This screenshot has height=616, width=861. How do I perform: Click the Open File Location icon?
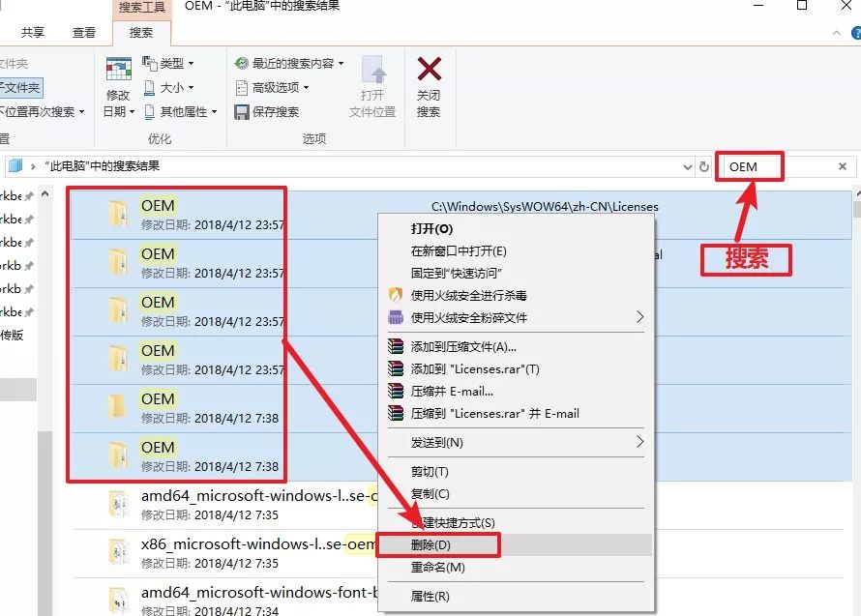click(x=372, y=71)
